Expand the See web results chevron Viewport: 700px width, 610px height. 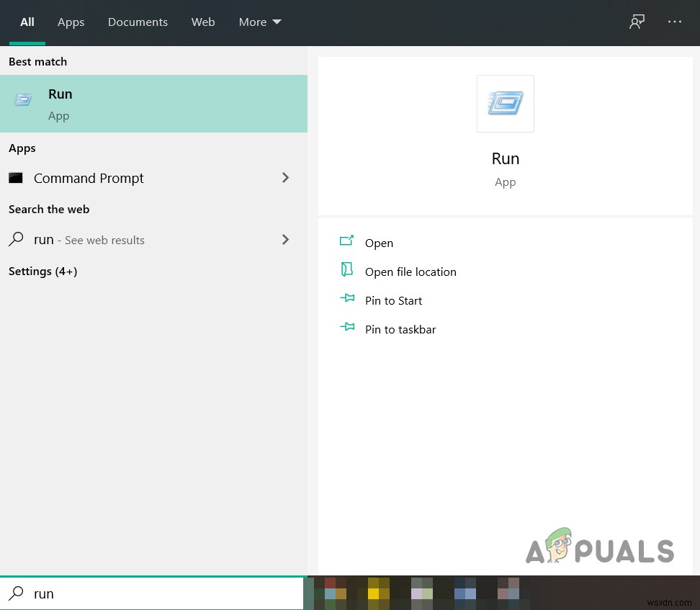tap(285, 239)
